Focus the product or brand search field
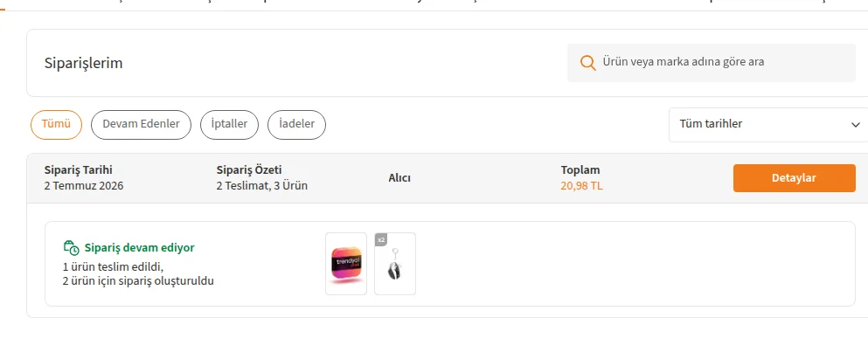The image size is (868, 352). pos(712,63)
